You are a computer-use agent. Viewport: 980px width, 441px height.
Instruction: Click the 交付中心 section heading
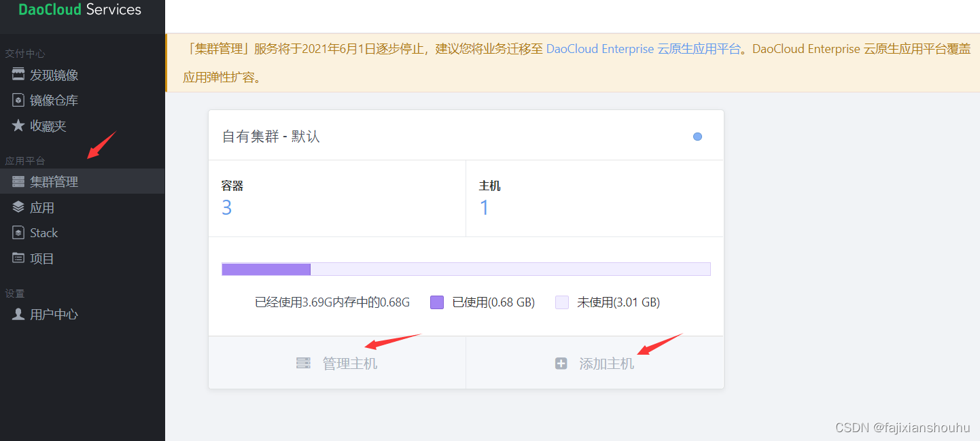pyautogui.click(x=25, y=54)
